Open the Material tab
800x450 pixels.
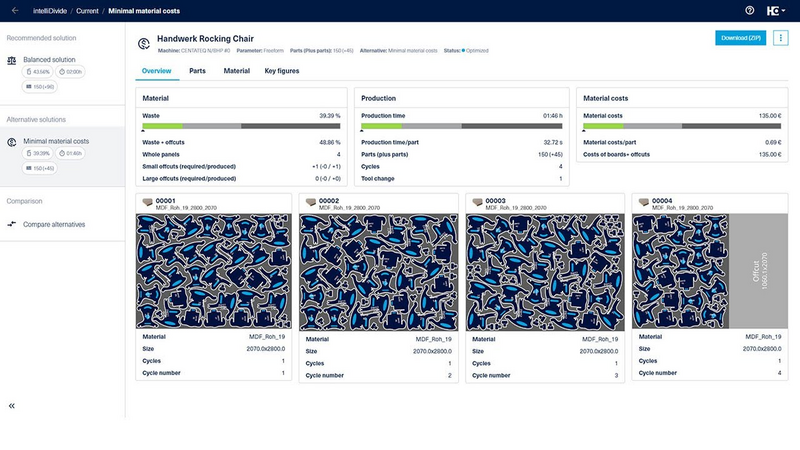point(236,71)
